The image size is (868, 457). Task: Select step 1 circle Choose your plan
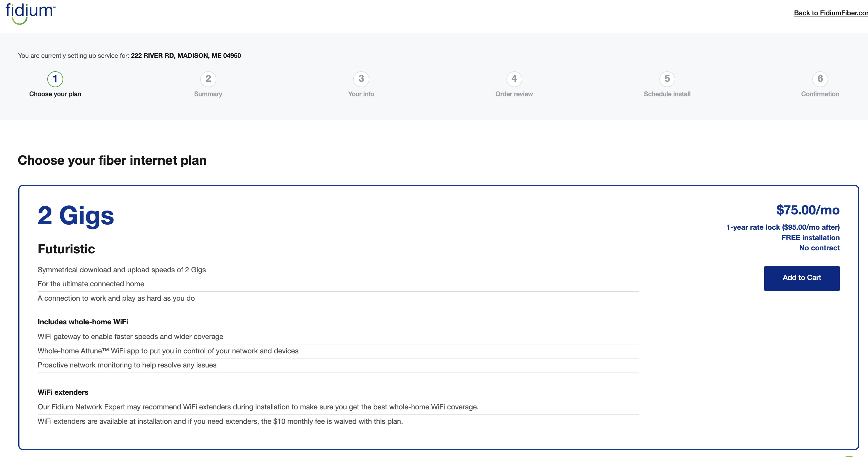click(x=55, y=79)
